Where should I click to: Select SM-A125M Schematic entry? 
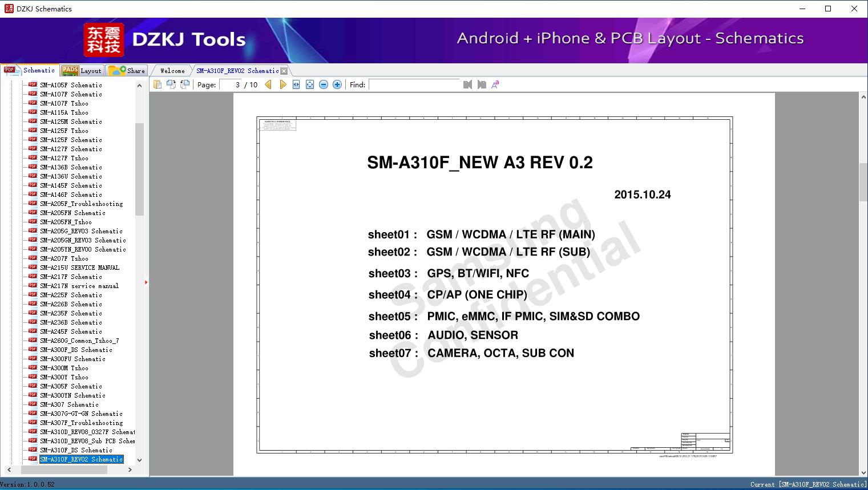[x=71, y=122]
